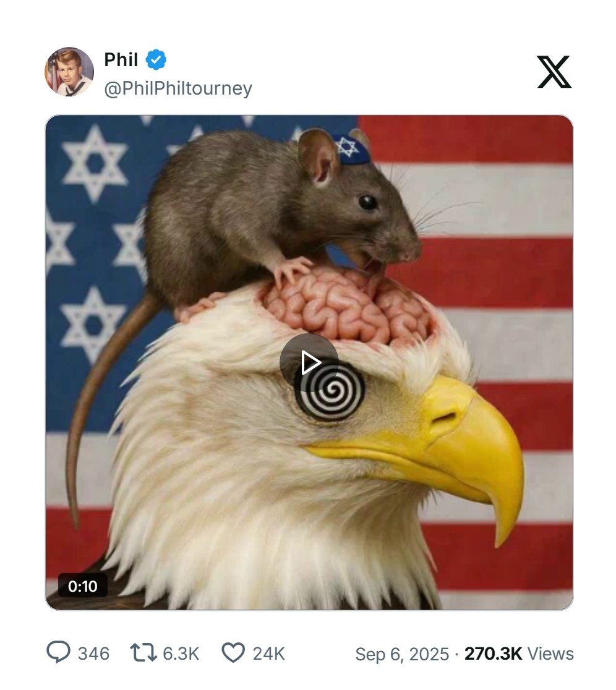Viewport: 616px width, 690px height.
Task: Click the repost arrows icon
Action: [x=143, y=653]
